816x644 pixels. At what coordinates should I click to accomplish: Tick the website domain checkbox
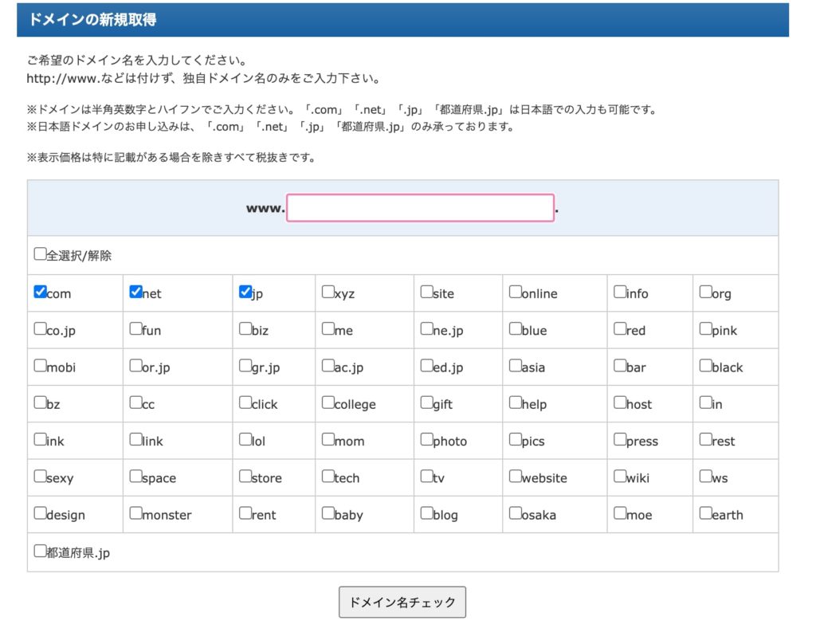(516, 477)
